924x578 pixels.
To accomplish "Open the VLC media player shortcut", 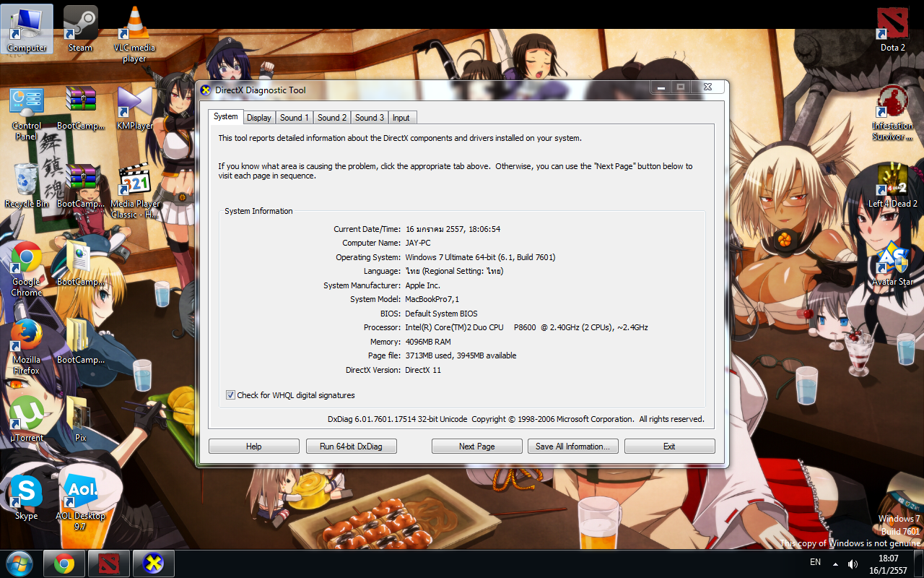I will coord(134,34).
